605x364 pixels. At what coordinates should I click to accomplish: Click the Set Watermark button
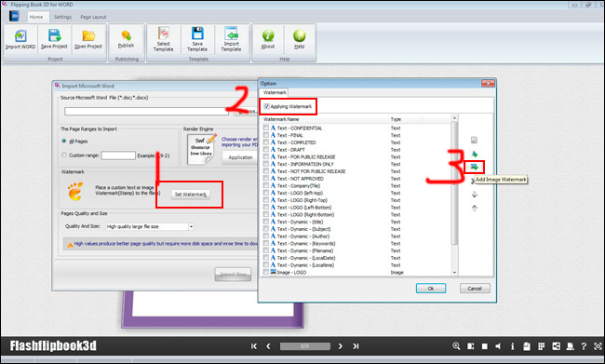[x=191, y=195]
